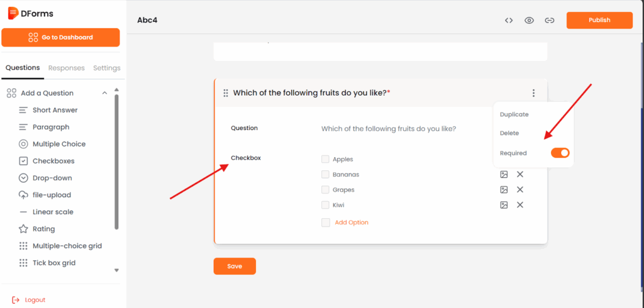Screen dimensions: 644x308
Task: Tick the Apples checkbox
Action: coord(326,160)
